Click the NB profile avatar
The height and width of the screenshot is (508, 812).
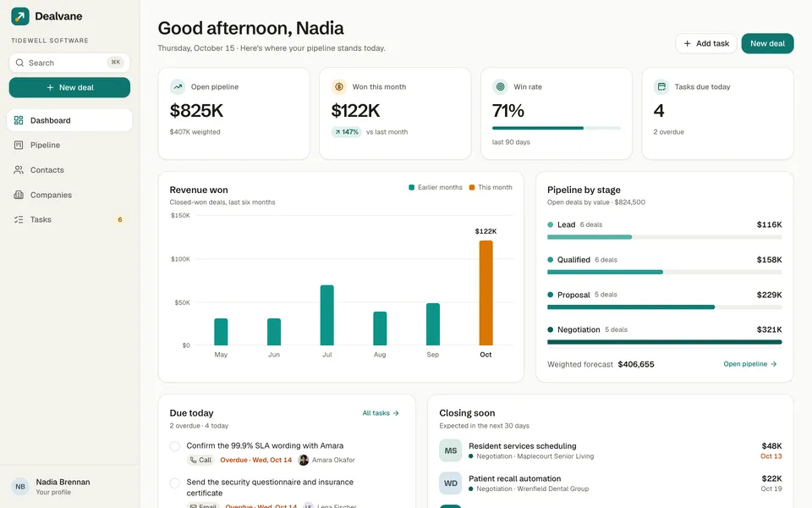[x=20, y=487]
